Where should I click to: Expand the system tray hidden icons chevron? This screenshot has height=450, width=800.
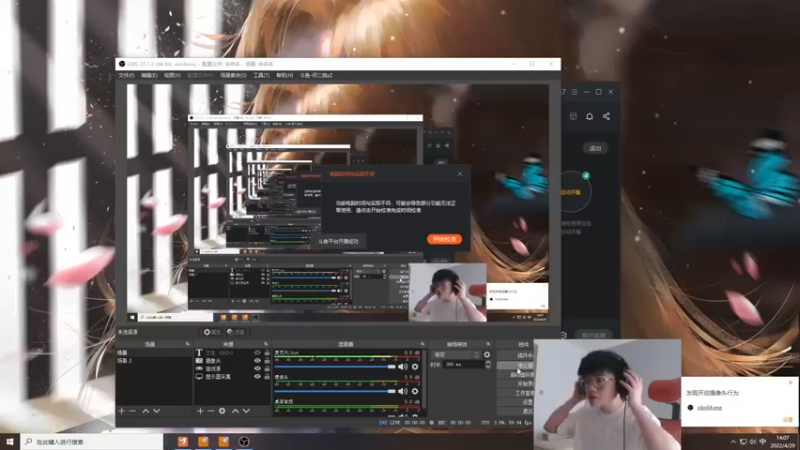coord(733,441)
